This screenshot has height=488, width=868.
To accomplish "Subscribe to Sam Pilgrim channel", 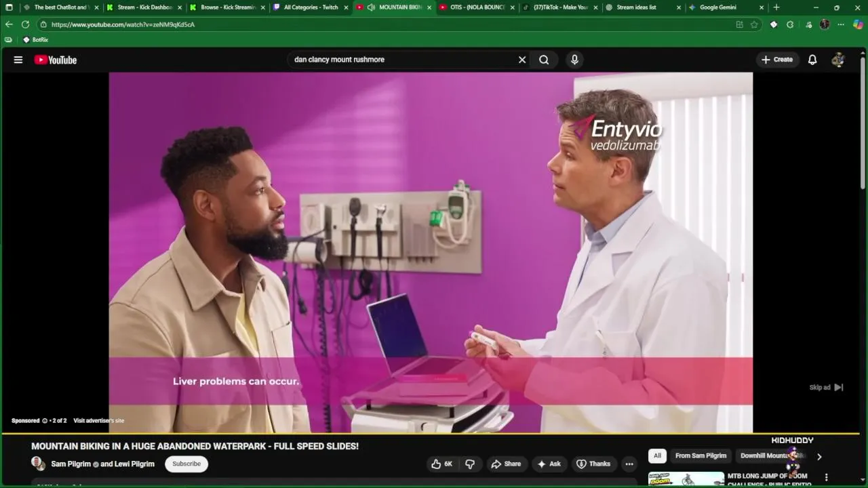I will click(186, 464).
